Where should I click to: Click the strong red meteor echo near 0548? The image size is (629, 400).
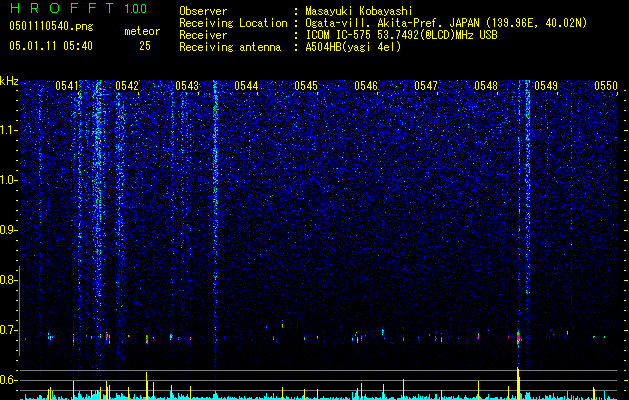point(518,338)
